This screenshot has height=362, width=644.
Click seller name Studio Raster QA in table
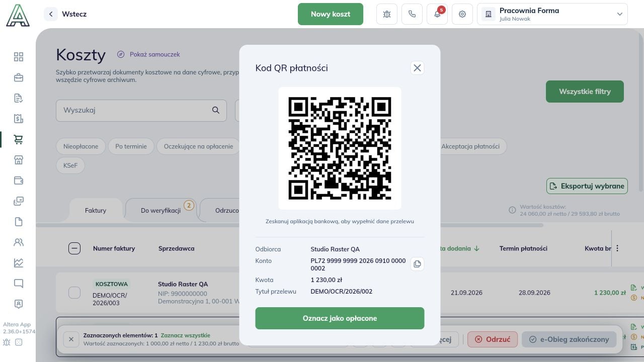click(183, 284)
